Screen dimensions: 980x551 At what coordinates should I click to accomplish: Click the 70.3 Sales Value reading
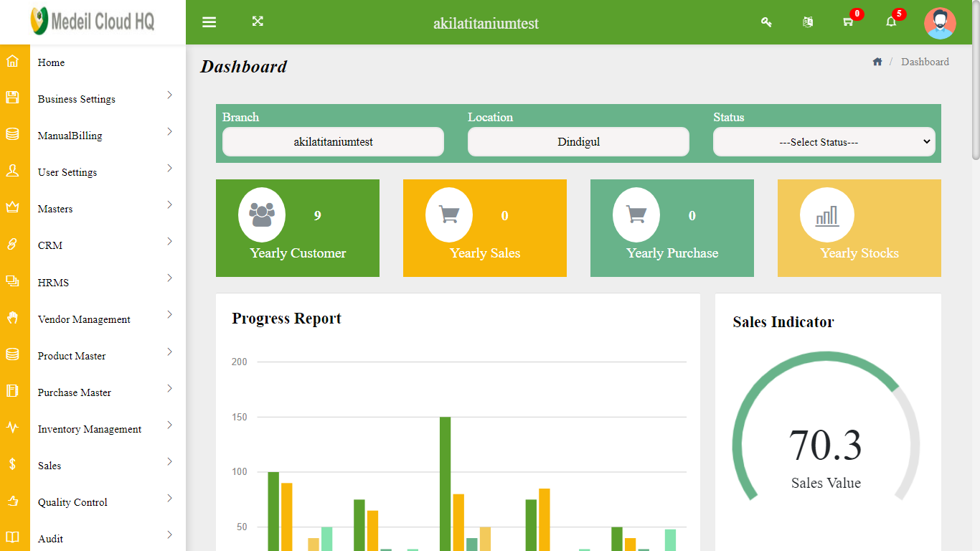point(826,445)
